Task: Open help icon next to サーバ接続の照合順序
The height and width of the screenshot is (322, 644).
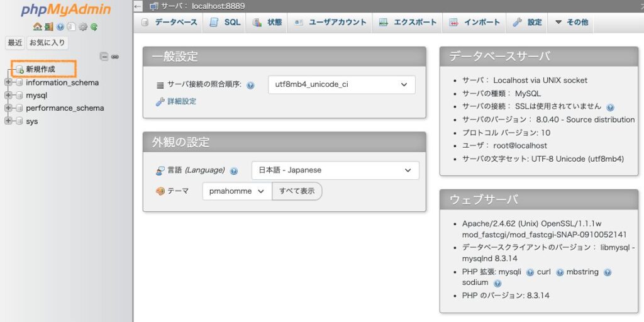Action: [x=250, y=86]
